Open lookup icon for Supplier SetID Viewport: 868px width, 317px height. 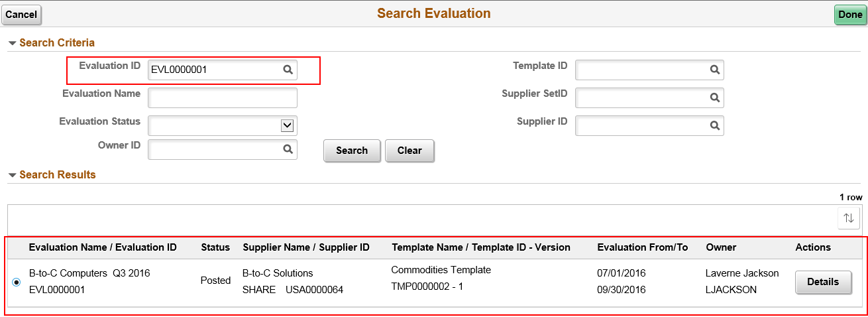pyautogui.click(x=715, y=97)
